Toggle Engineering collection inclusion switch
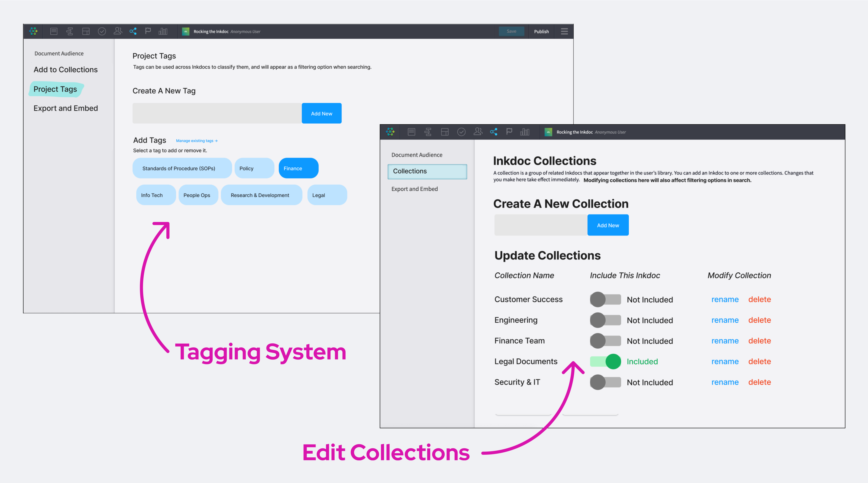 click(x=605, y=320)
